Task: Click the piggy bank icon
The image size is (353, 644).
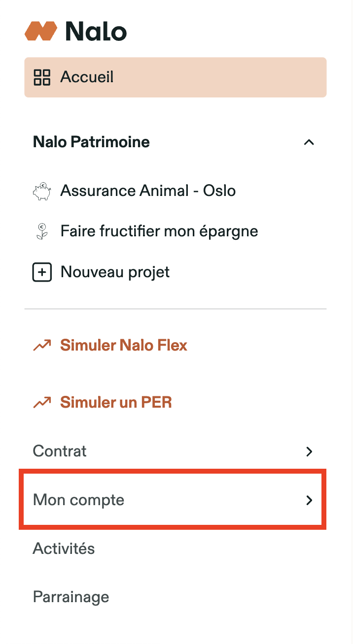Action: click(42, 191)
